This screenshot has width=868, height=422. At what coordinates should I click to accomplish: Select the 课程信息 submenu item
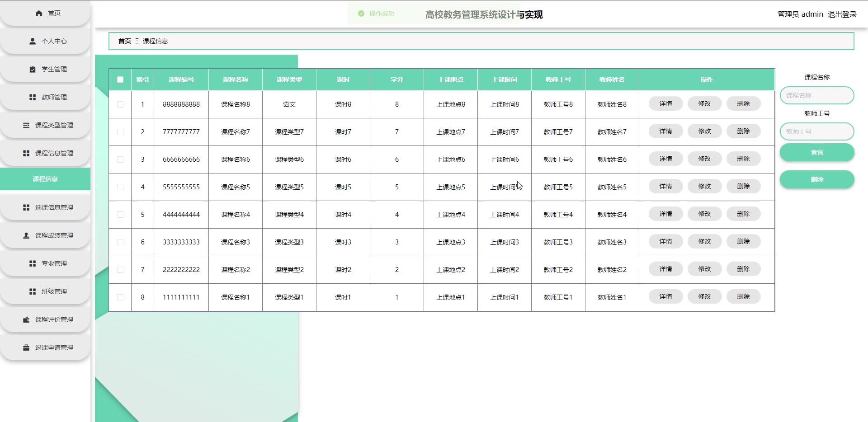click(x=45, y=179)
